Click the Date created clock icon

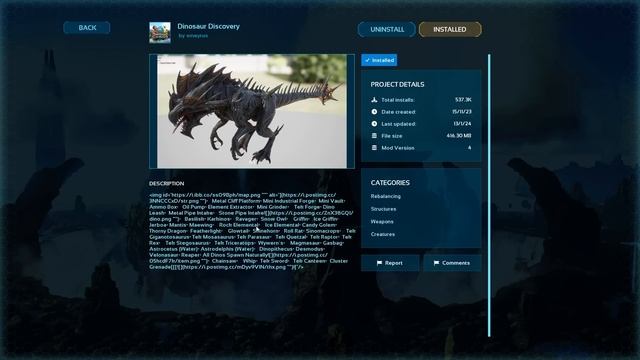[374, 111]
